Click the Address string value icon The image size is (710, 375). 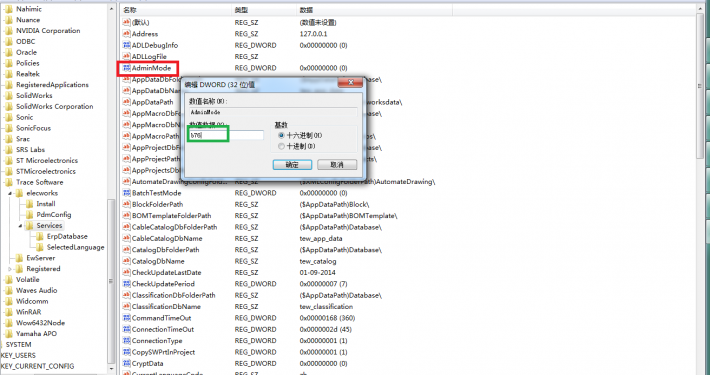pos(127,34)
